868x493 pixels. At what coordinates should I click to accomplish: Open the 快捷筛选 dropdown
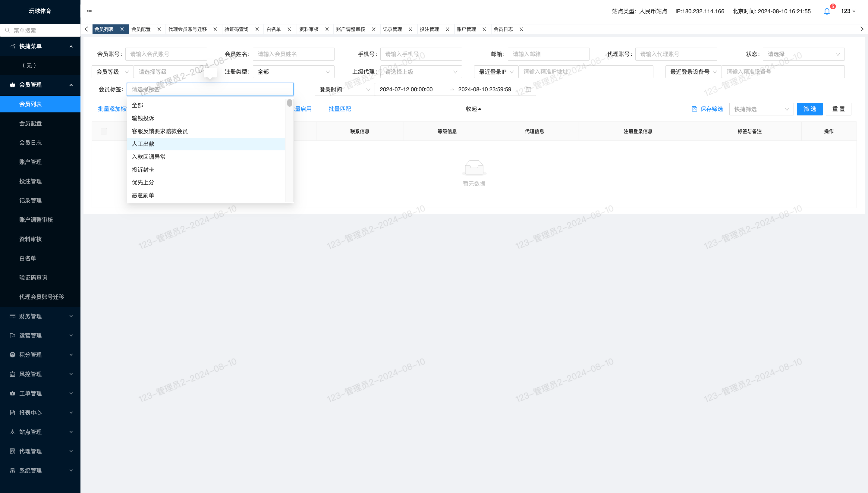(761, 109)
